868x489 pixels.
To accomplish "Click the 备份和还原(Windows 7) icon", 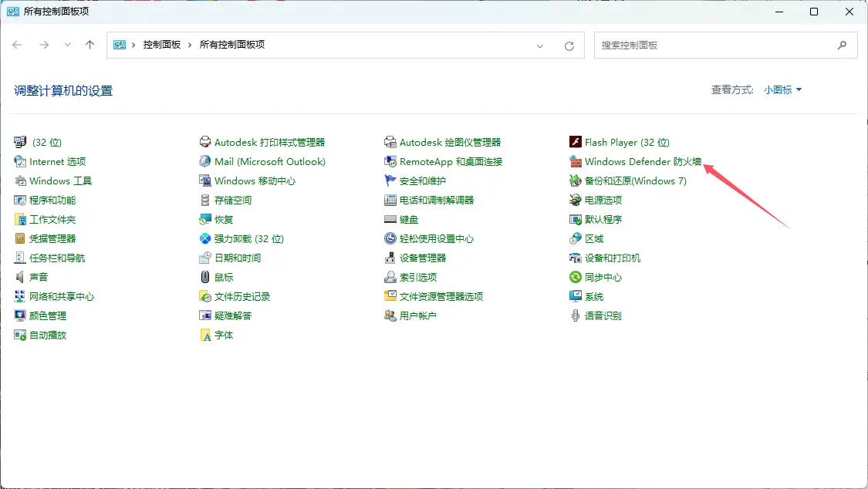I will [575, 181].
